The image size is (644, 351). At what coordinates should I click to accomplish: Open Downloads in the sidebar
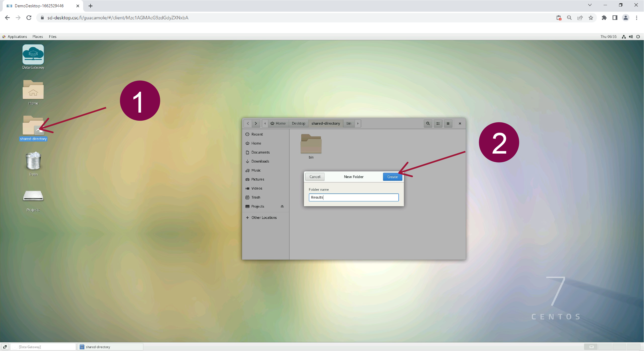pyautogui.click(x=266, y=161)
